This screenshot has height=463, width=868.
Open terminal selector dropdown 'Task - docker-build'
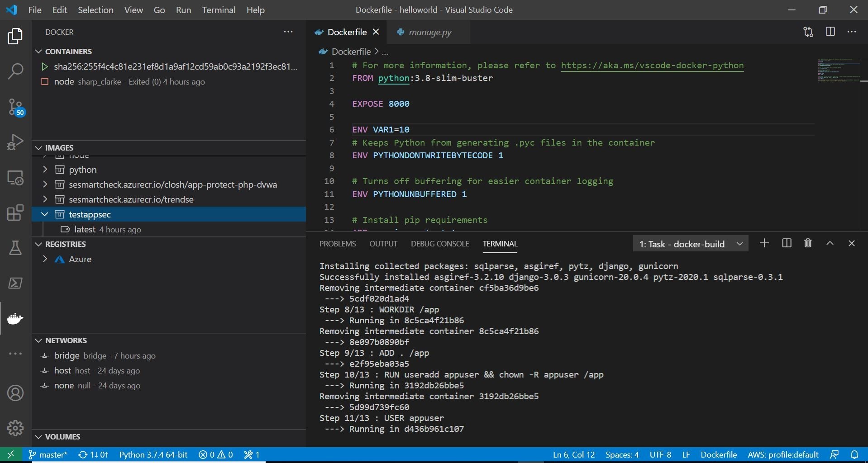coord(691,244)
